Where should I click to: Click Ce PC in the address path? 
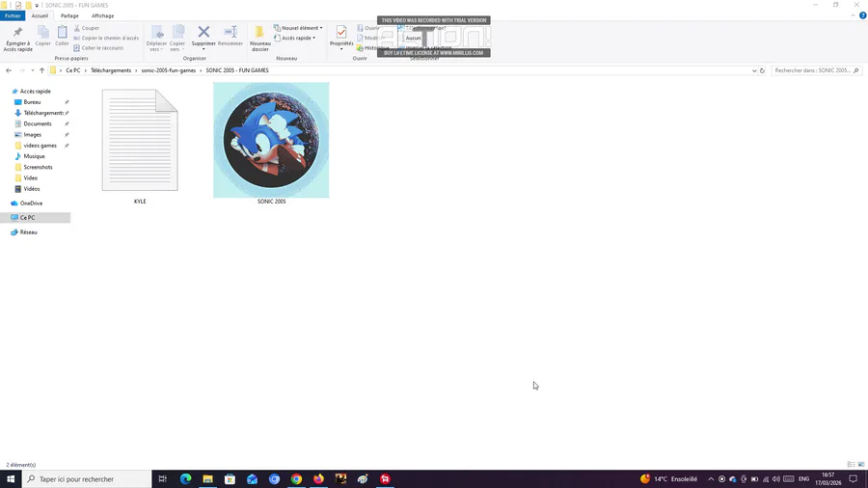(x=73, y=70)
